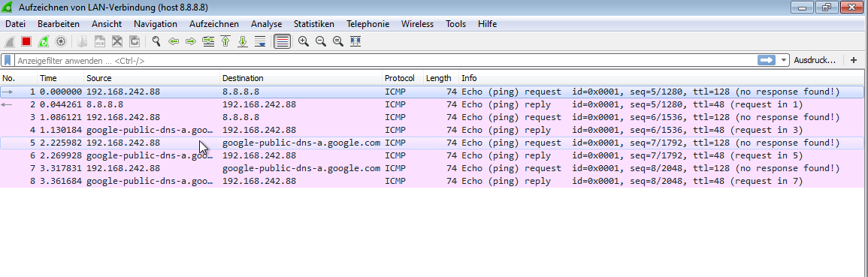The width and height of the screenshot is (868, 277).
Task: Open the Analyse menu
Action: 266,24
